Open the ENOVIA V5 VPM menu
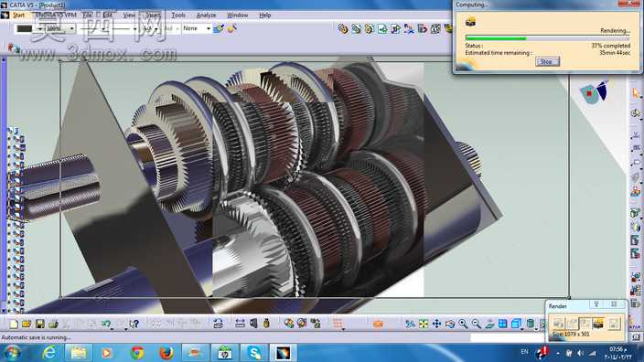This screenshot has height=362, width=644. coord(56,15)
